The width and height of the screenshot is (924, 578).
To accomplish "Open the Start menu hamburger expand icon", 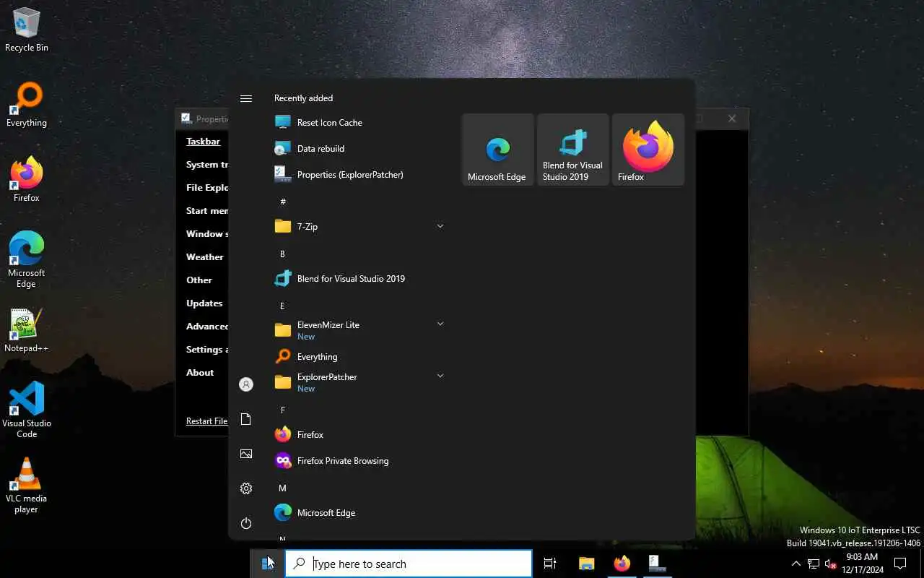I will pyautogui.click(x=246, y=98).
